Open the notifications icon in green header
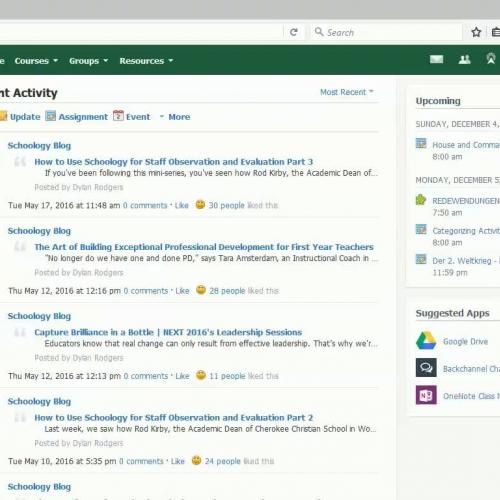This screenshot has height=500, width=500. (x=491, y=59)
